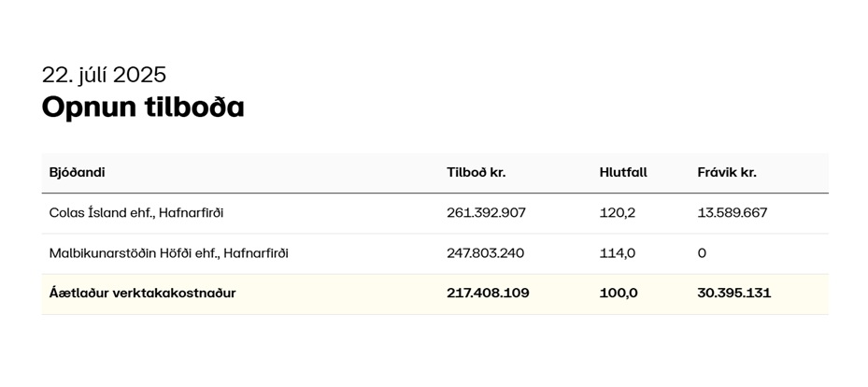Click the estimated cost 217.408.109
868x387 pixels.
tap(488, 294)
